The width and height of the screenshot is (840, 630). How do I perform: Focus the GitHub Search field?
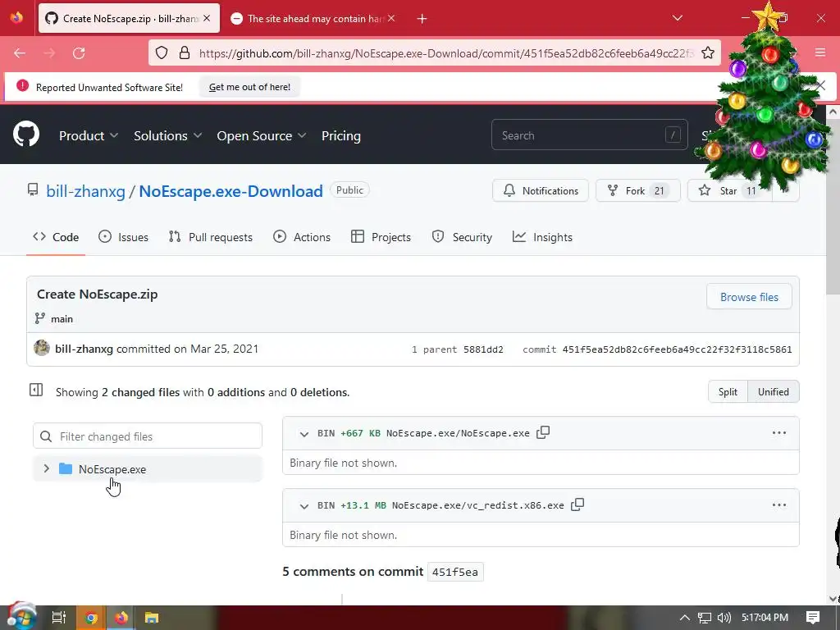click(589, 135)
